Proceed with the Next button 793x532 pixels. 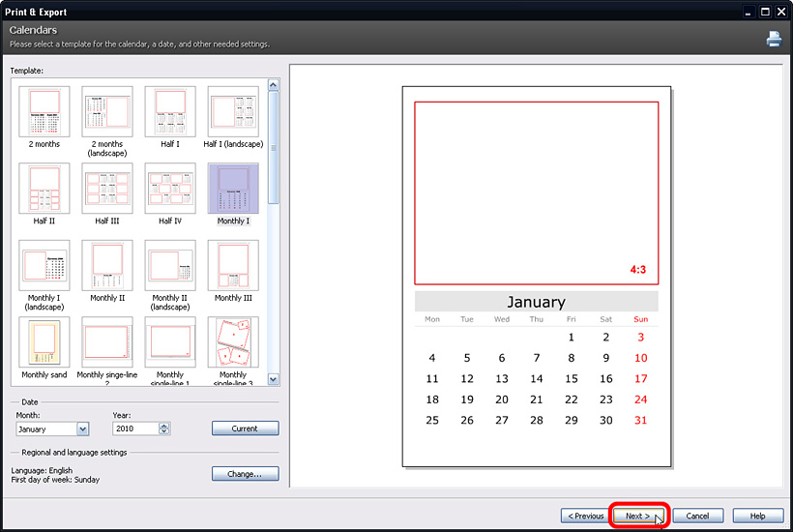point(638,516)
